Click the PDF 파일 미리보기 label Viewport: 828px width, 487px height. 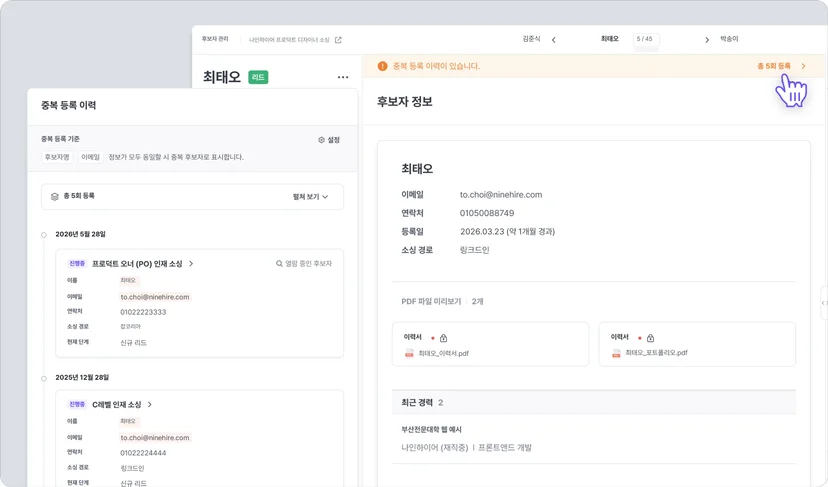(x=431, y=302)
